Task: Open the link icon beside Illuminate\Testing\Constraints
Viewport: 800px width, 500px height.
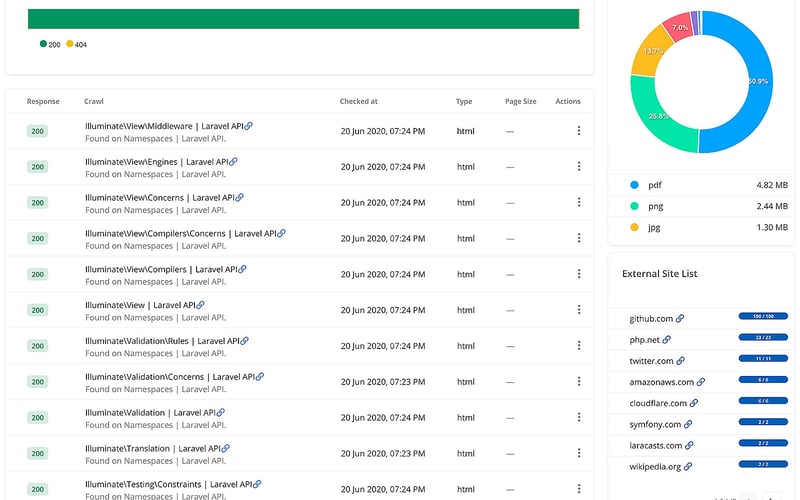Action: (x=257, y=484)
